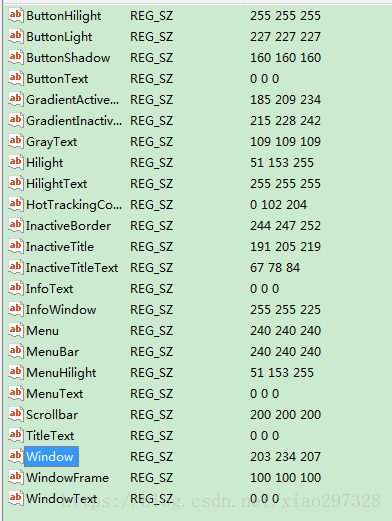The height and width of the screenshot is (521, 392).
Task: Click the string icon beside GradientInactiv
Action: (x=16, y=120)
